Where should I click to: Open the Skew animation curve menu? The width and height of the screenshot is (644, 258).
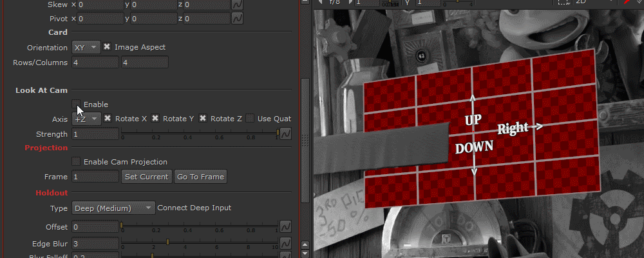[238, 5]
